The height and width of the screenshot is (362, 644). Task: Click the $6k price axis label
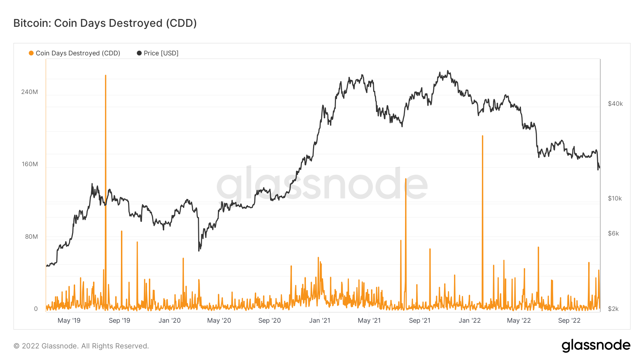point(613,233)
